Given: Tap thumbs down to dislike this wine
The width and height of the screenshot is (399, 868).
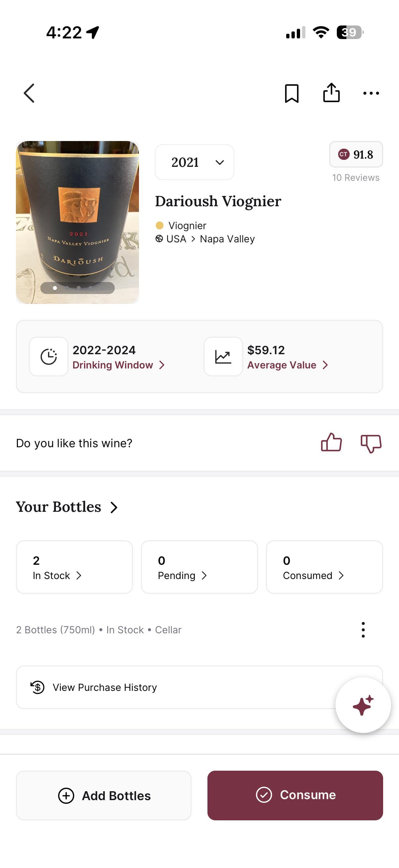Looking at the screenshot, I should tap(371, 443).
